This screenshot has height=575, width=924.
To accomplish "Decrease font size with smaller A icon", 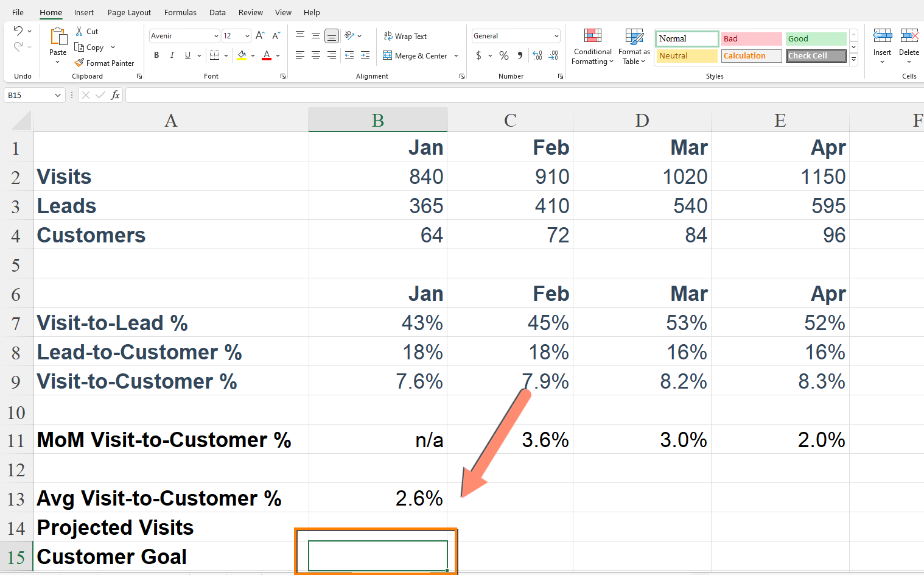I will (276, 36).
